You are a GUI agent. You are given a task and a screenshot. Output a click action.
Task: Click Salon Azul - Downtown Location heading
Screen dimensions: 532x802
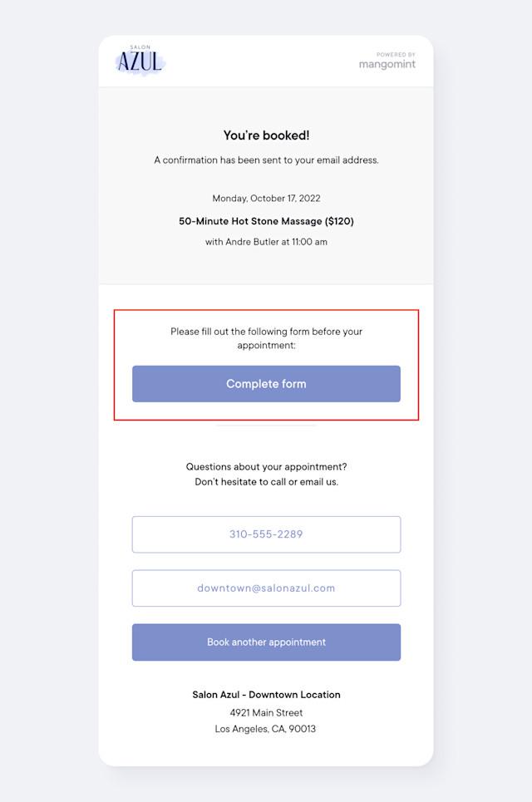(267, 695)
